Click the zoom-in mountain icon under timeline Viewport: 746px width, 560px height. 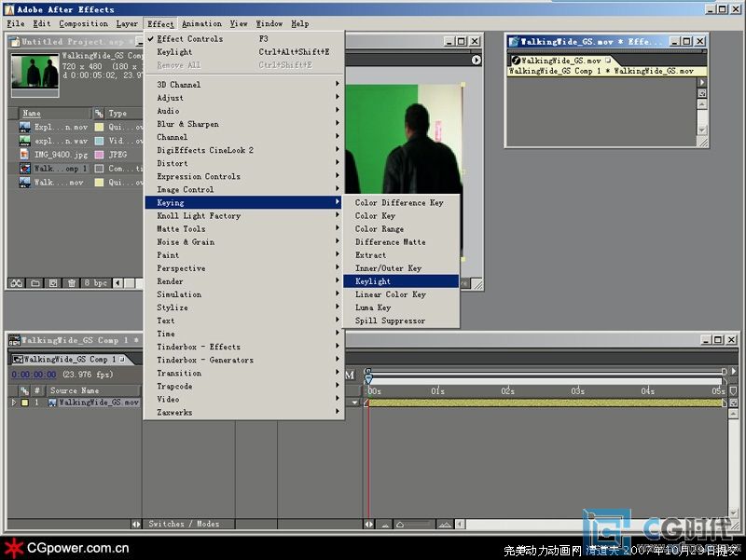(x=445, y=525)
